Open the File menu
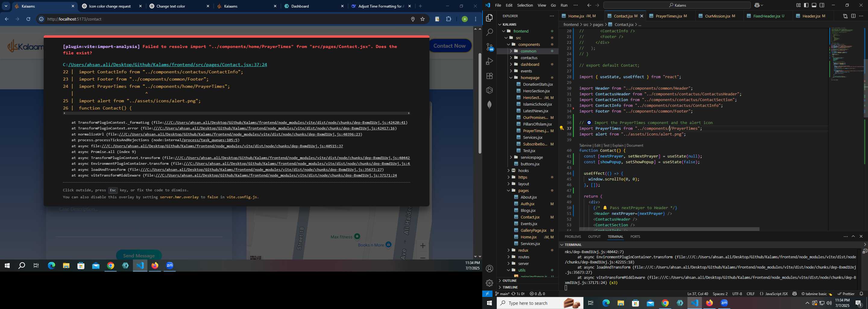The image size is (868, 309). tap(498, 5)
